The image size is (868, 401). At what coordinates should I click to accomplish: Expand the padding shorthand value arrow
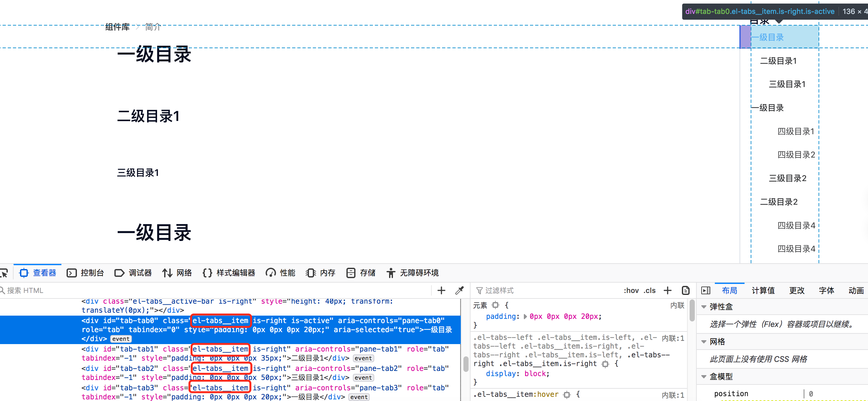pyautogui.click(x=525, y=316)
